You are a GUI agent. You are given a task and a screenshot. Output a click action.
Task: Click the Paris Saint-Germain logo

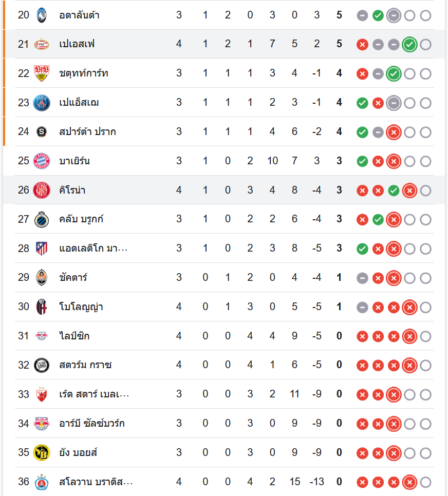pyautogui.click(x=41, y=103)
